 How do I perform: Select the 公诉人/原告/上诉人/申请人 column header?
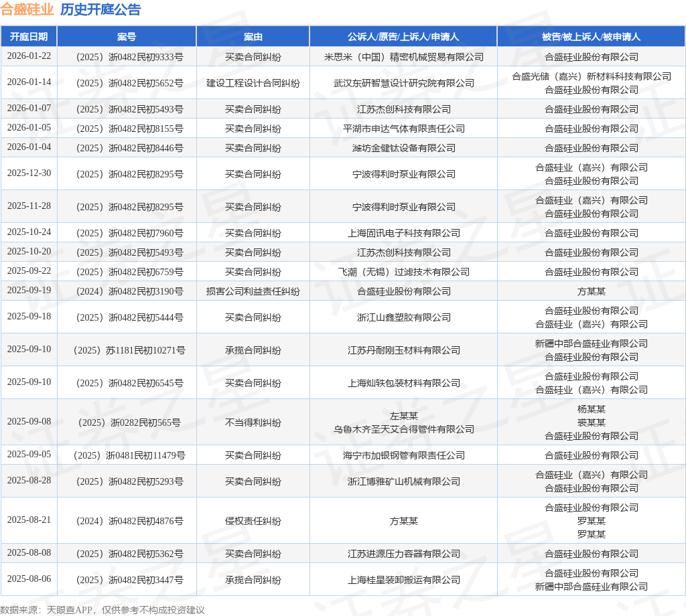(x=403, y=37)
